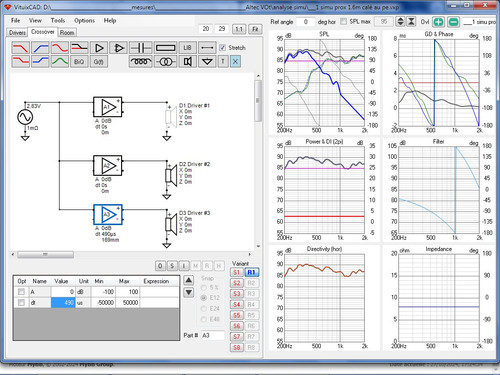Check the Opt box for parameter dt

[21, 303]
